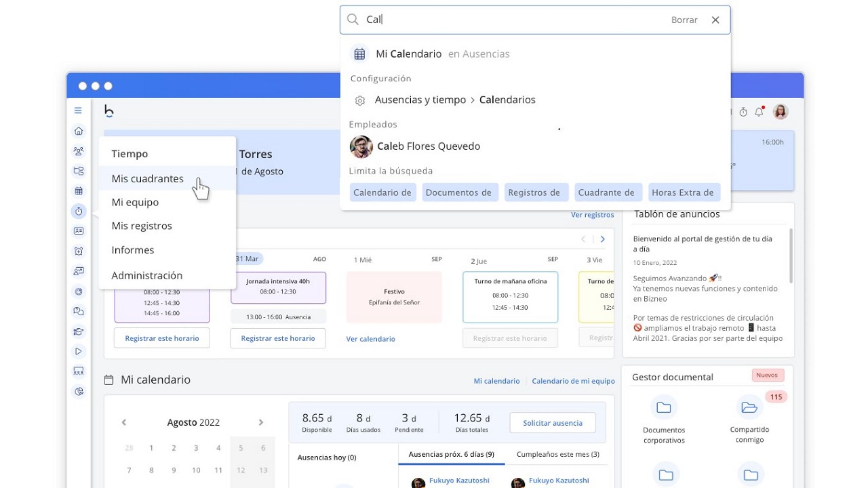Open the calendar grid icon in sidebar

pos(79,191)
